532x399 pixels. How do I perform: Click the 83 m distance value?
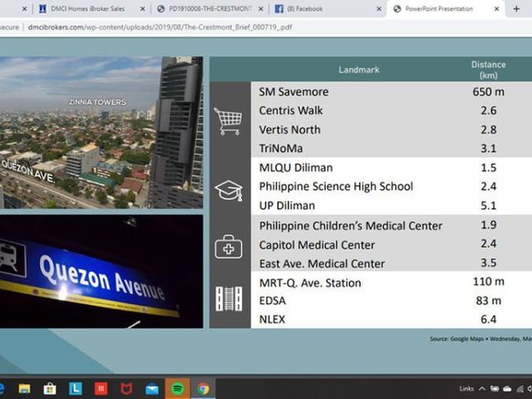(488, 301)
